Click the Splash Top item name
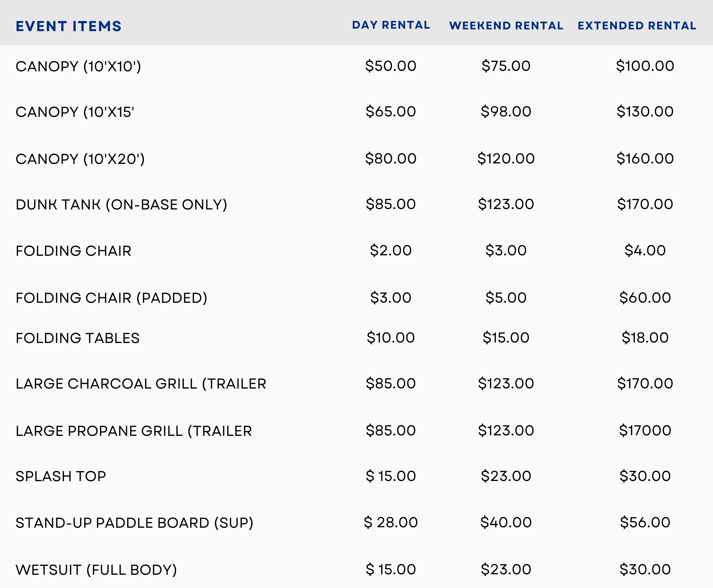Image resolution: width=713 pixels, height=588 pixels. (x=61, y=477)
